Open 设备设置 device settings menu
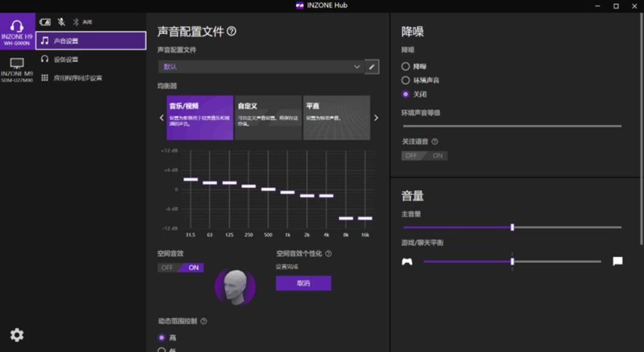The width and height of the screenshot is (644, 352). coord(91,60)
